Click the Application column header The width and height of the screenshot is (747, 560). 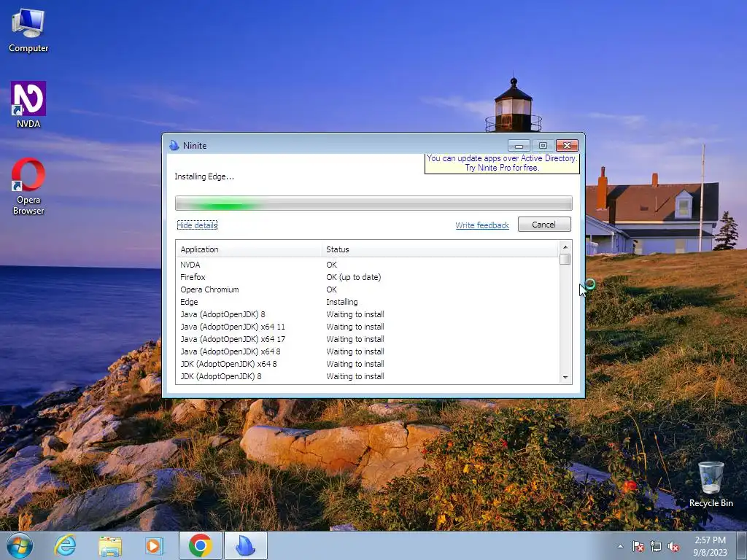coord(249,249)
